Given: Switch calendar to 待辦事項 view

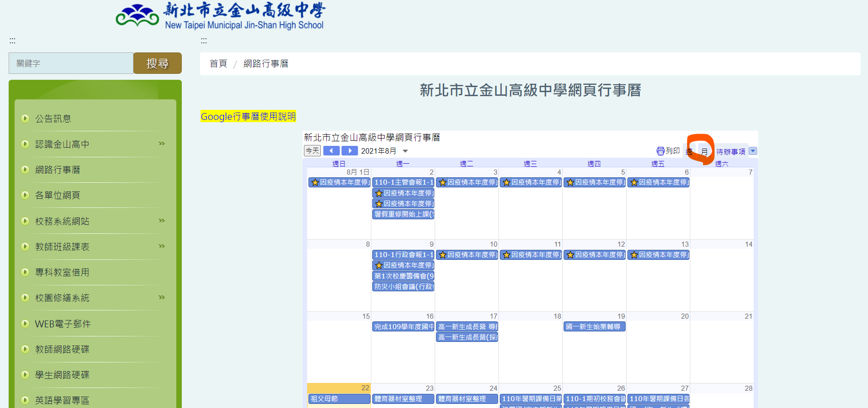Looking at the screenshot, I should tap(731, 151).
